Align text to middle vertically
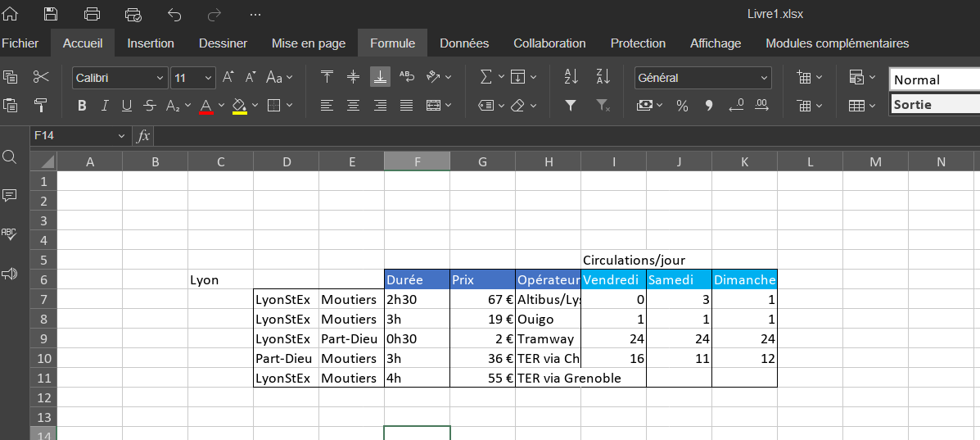The width and height of the screenshot is (980, 440). [353, 77]
